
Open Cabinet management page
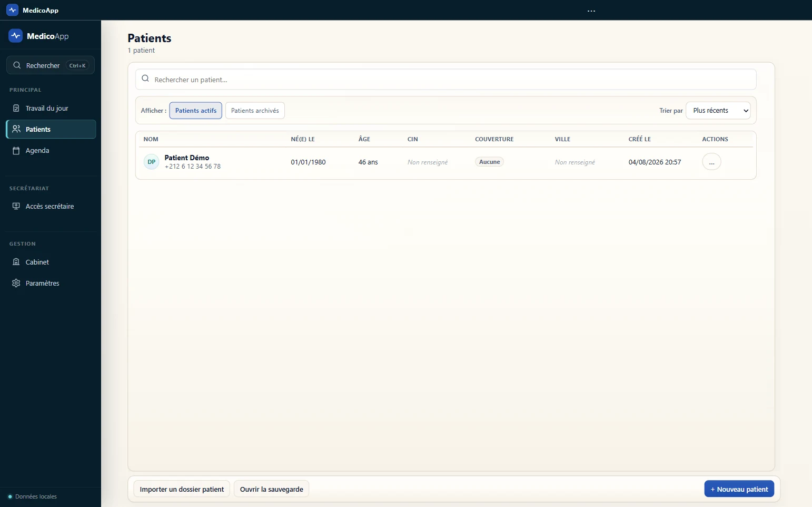(51, 262)
